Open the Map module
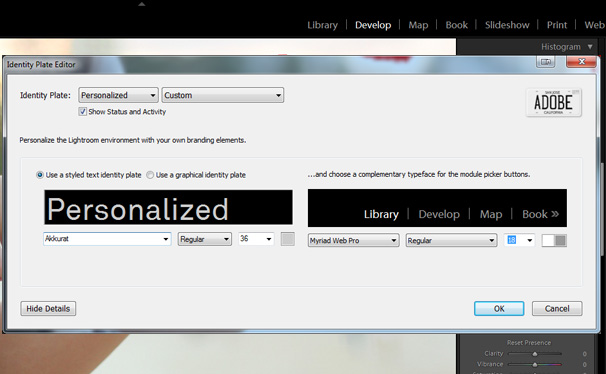 tap(418, 25)
